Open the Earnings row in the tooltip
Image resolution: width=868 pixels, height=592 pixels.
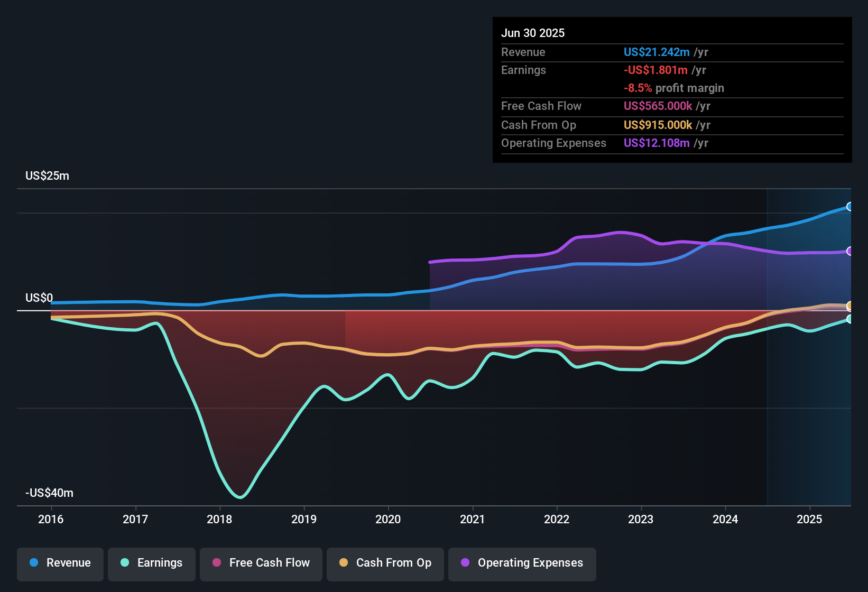pyautogui.click(x=523, y=70)
